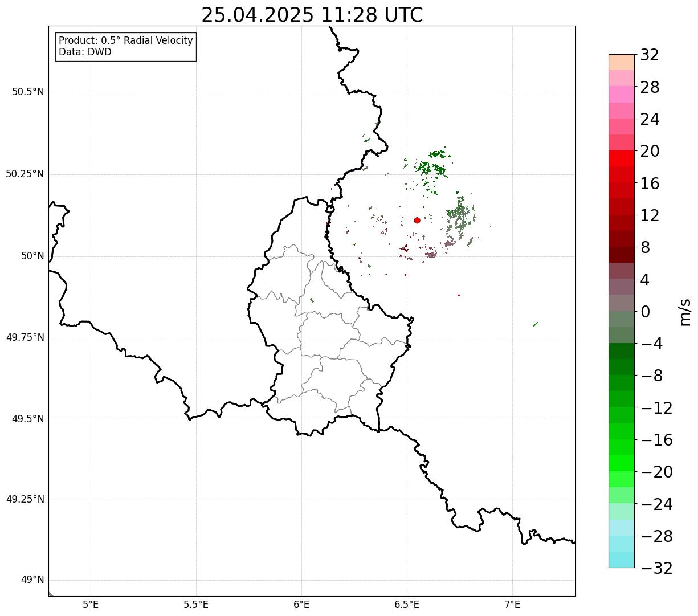Click colorbar tick label 8
This screenshot has height=616, width=698.
click(645, 247)
